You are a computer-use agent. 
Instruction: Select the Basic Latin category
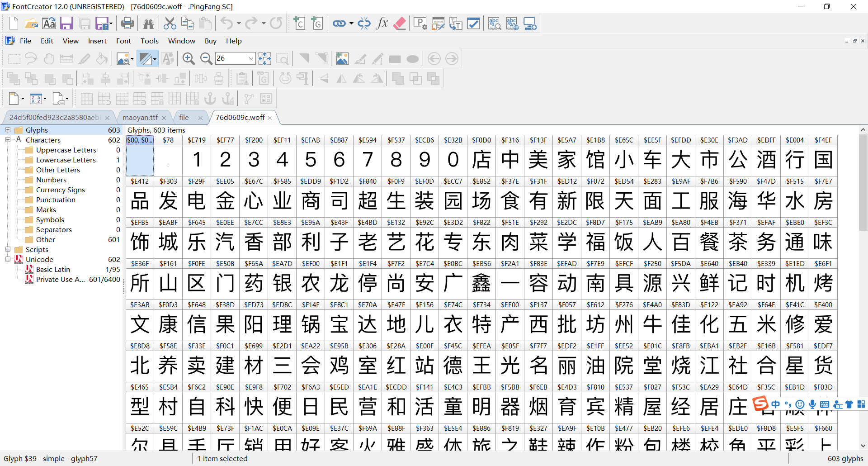(53, 269)
